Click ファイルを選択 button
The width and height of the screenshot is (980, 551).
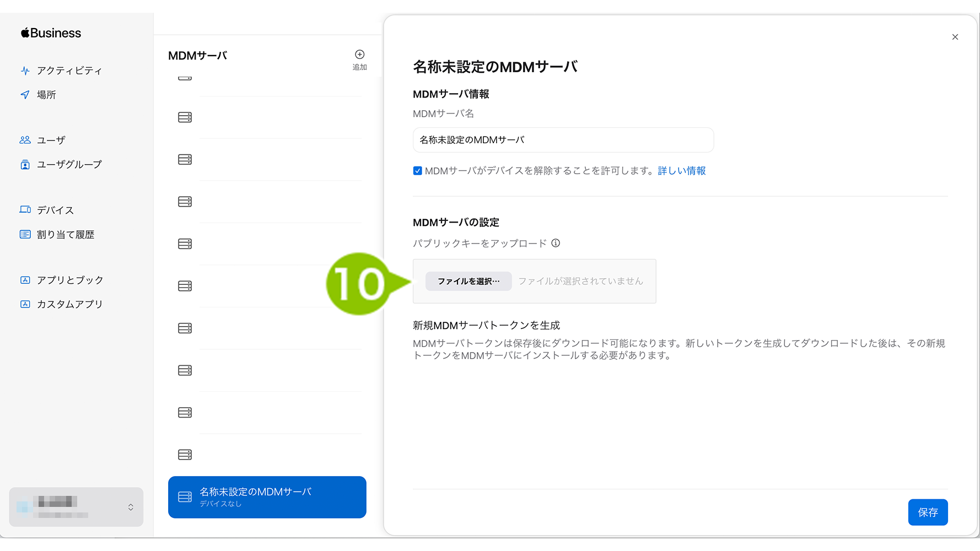click(x=469, y=281)
